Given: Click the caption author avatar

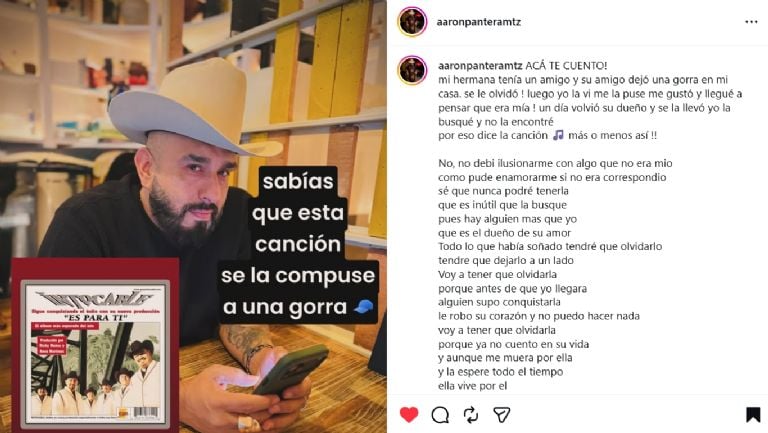Looking at the screenshot, I should point(412,70).
